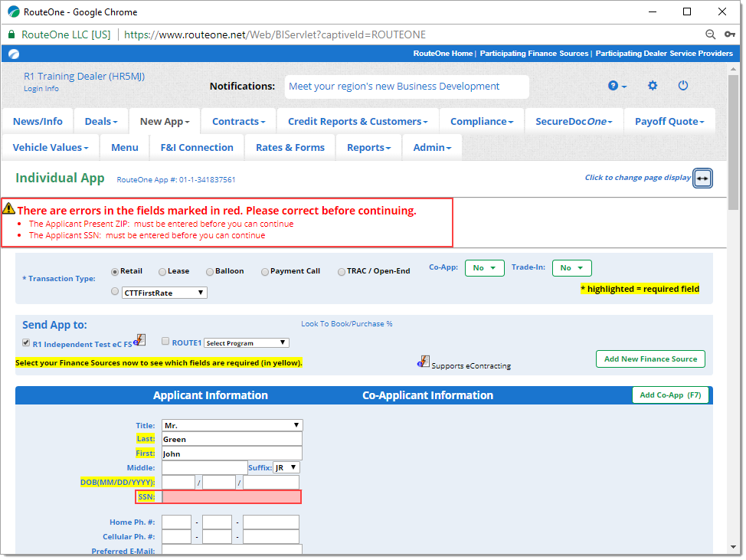Click the SSN input field
Screen dimensions: 746x560
(x=232, y=496)
